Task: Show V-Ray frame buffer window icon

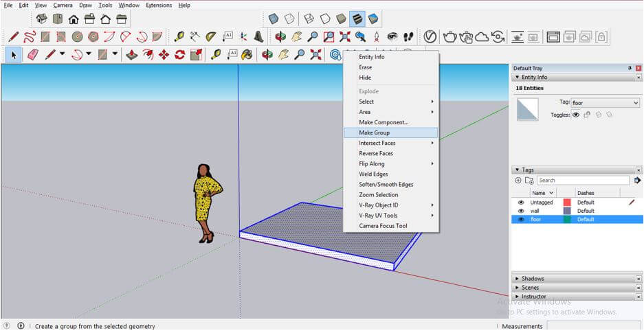Action: point(553,37)
